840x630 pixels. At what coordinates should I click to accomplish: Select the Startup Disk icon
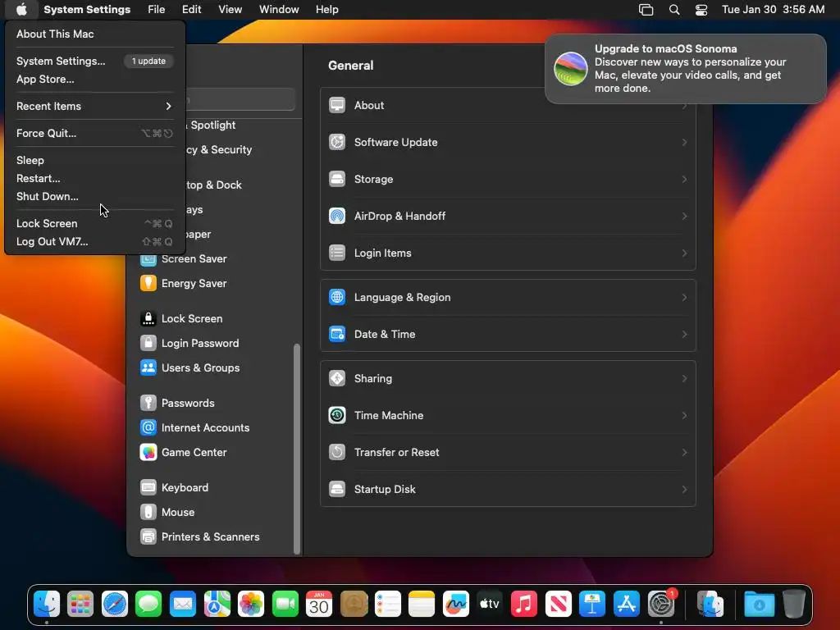pos(337,489)
